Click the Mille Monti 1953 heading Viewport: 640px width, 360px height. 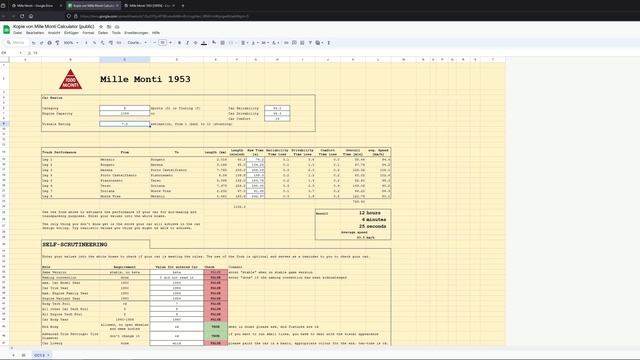[x=145, y=79]
